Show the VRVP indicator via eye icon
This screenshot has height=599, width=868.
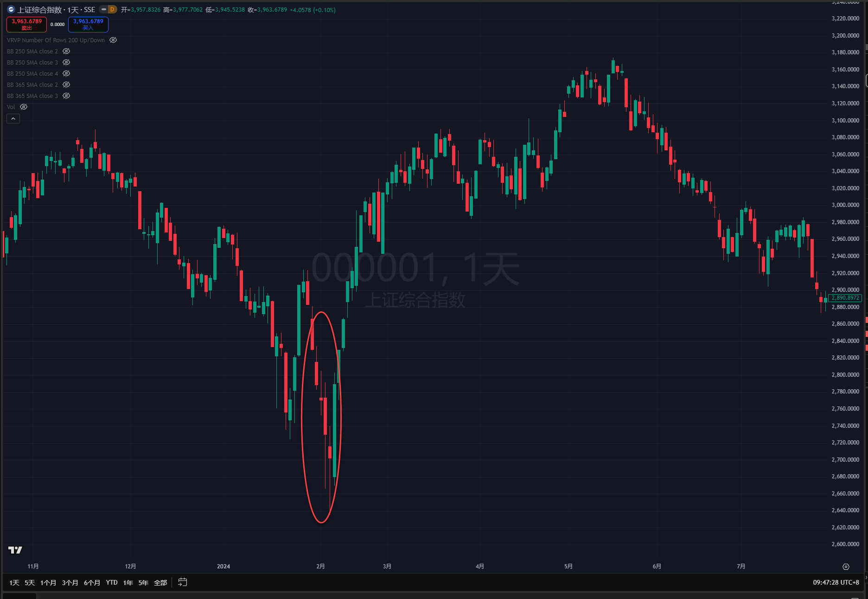pyautogui.click(x=113, y=40)
